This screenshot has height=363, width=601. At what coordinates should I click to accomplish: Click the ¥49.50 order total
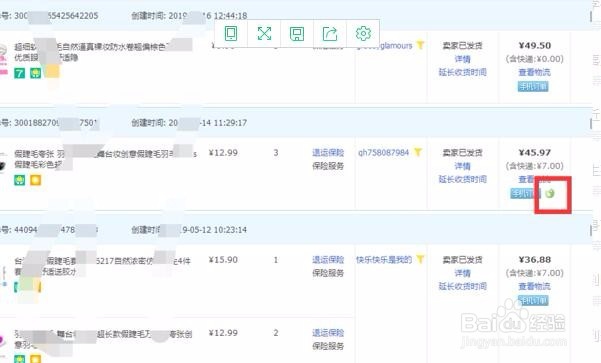point(535,46)
